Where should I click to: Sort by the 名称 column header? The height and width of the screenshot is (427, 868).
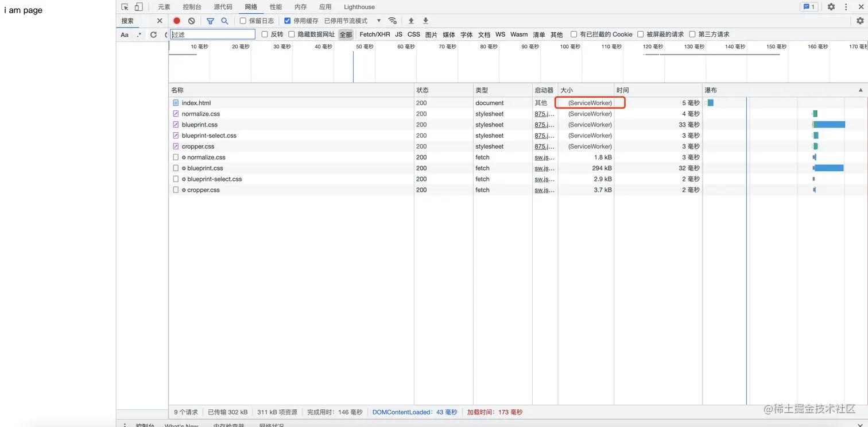[x=292, y=90]
